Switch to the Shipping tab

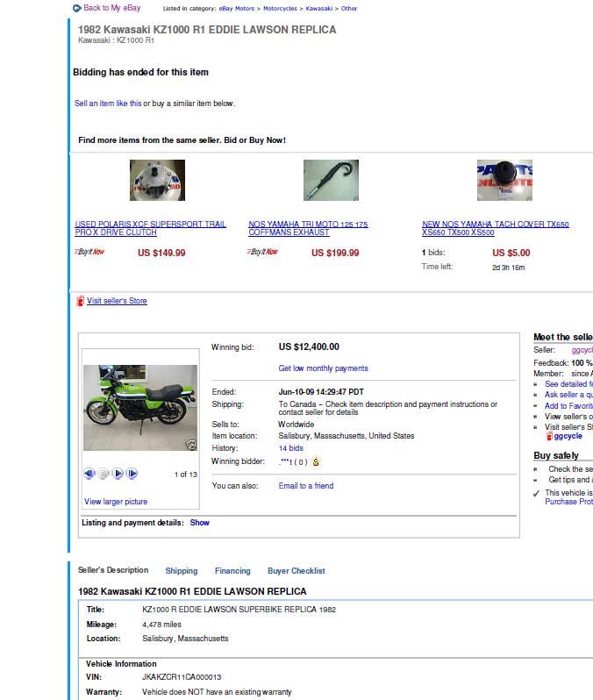pos(182,571)
